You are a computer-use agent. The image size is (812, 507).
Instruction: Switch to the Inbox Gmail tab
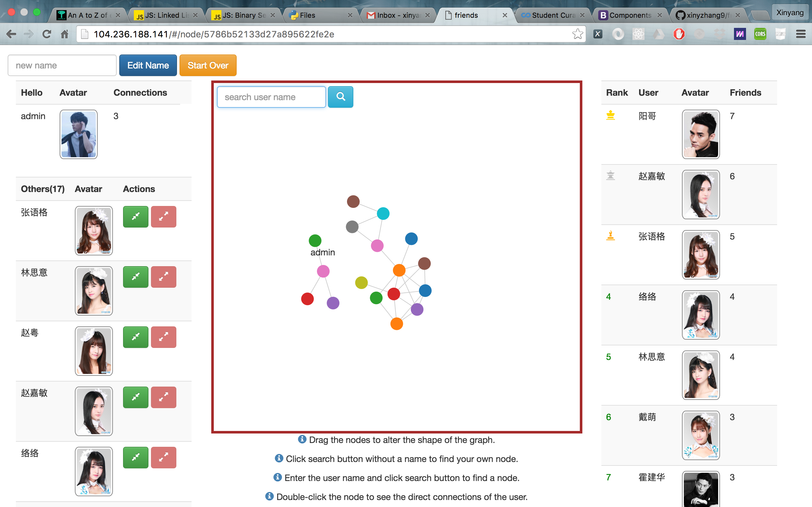click(398, 16)
